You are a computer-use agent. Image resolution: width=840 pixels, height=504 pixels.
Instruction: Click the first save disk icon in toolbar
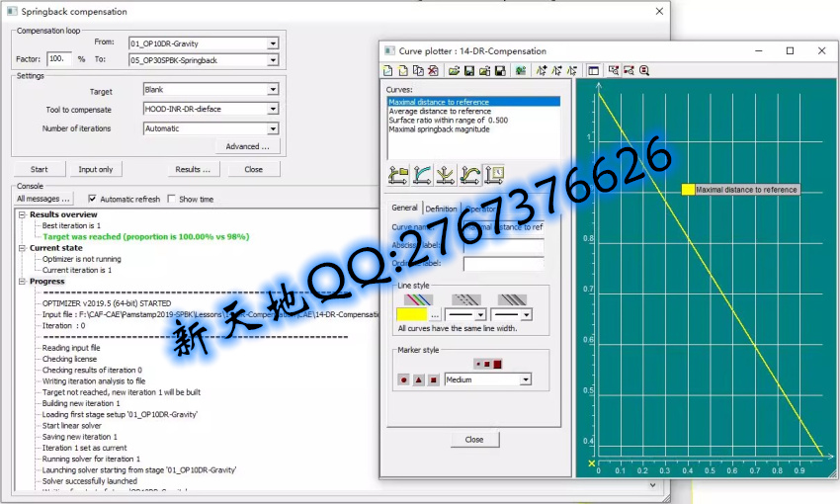tap(469, 71)
